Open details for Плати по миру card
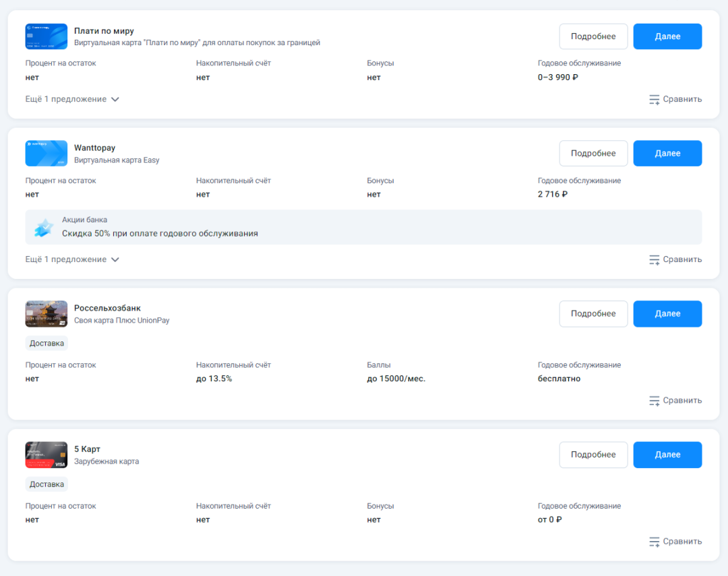The image size is (728, 576). click(593, 36)
